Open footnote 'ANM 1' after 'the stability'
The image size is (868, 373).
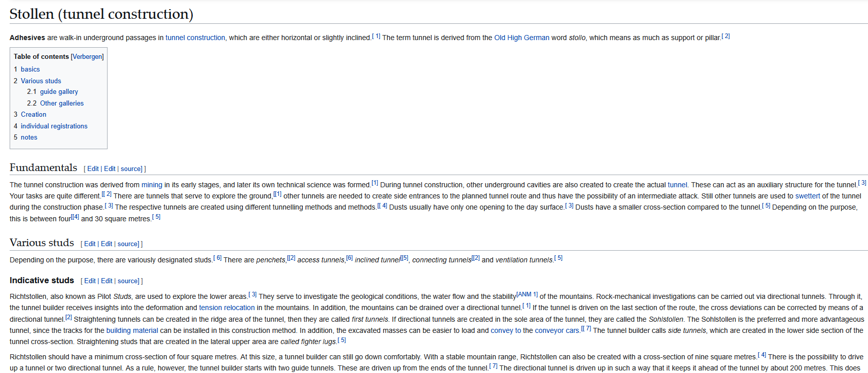click(527, 295)
